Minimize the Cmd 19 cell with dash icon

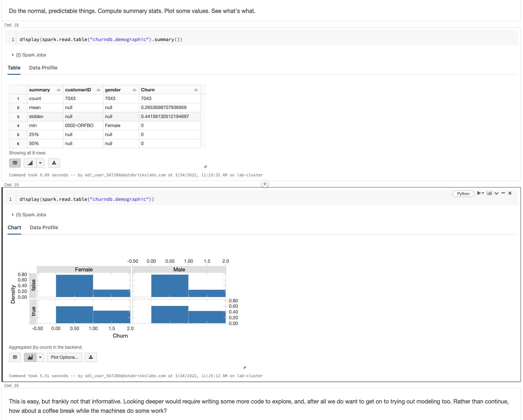coord(503,193)
